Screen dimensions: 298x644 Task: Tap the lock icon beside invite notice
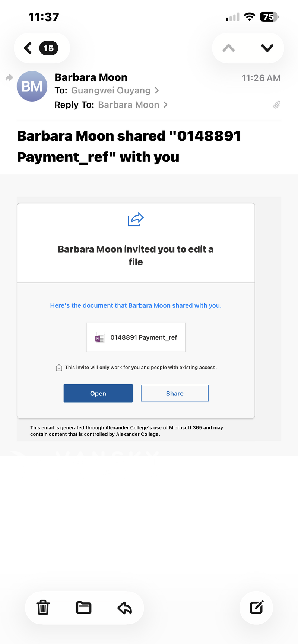59,368
